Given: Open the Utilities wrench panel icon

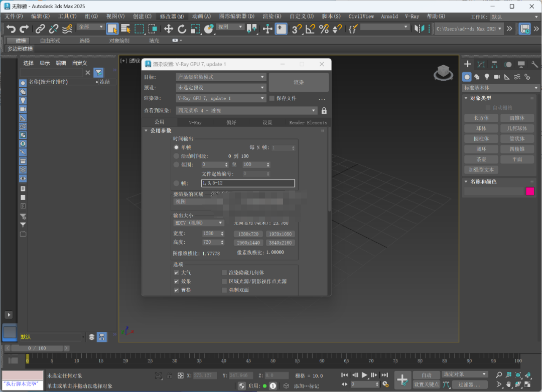Looking at the screenshot, I should (x=534, y=64).
